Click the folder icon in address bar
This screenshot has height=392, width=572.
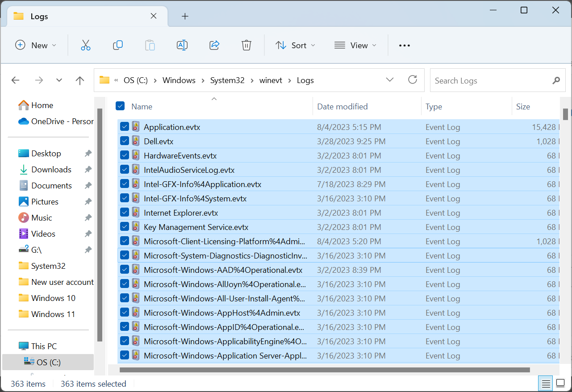104,80
